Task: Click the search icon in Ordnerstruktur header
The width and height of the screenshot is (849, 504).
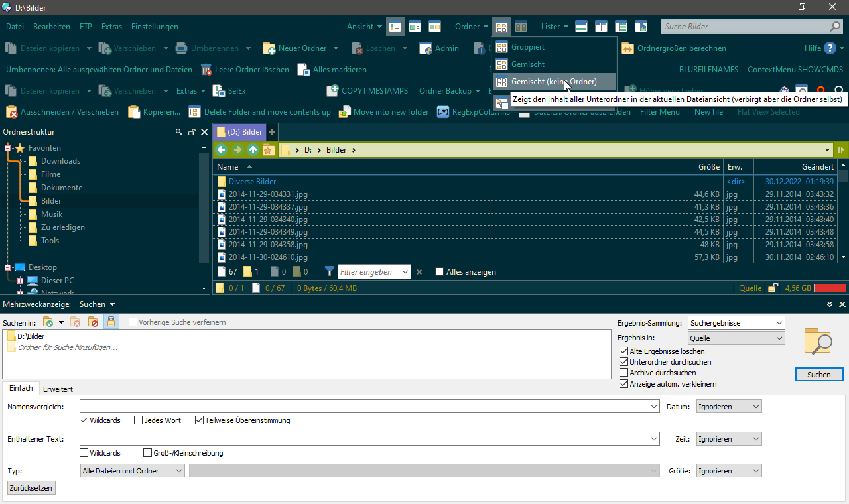Action: (178, 133)
